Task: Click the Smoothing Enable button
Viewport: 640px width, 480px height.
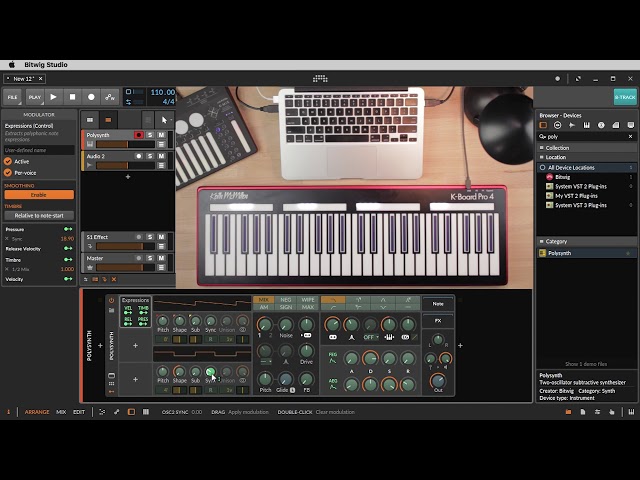Action: click(x=39, y=195)
